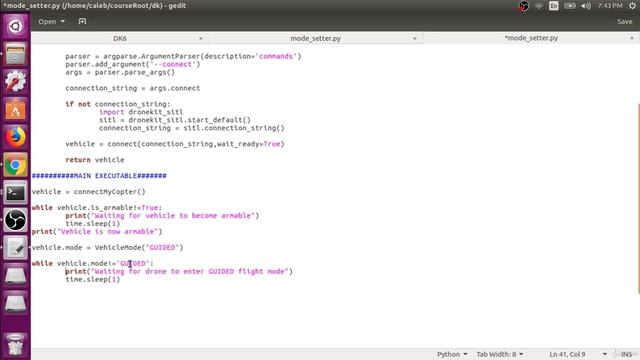
Task: Close the *mode_setter.py tab
Action: pos(632,38)
